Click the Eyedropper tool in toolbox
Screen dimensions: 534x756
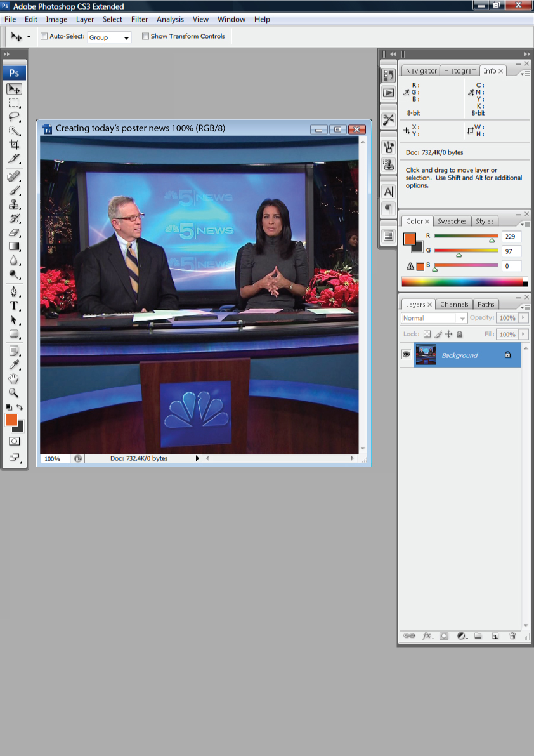coord(14,364)
